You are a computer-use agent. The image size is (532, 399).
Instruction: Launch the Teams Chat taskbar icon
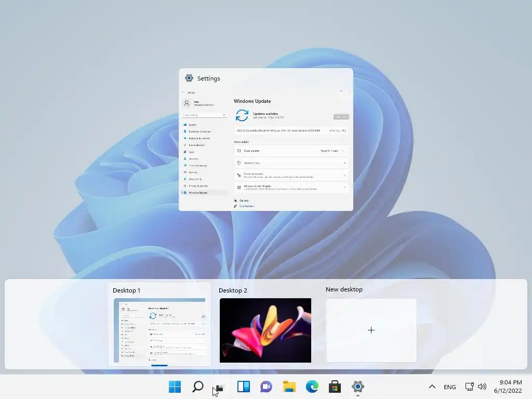[267, 387]
